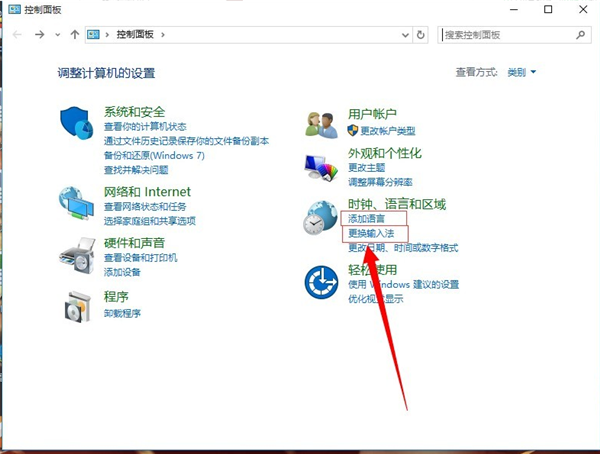Open the 程序 category heading

116,297
